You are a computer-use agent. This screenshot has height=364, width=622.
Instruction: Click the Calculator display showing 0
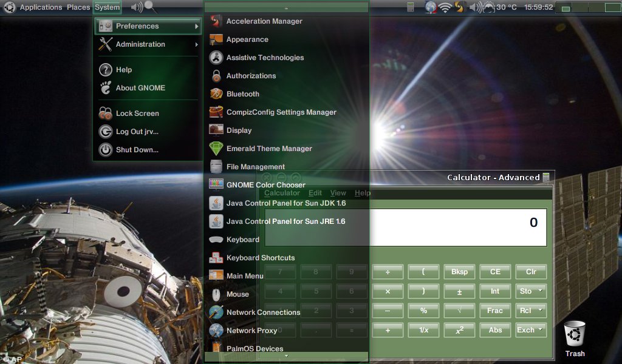click(406, 227)
